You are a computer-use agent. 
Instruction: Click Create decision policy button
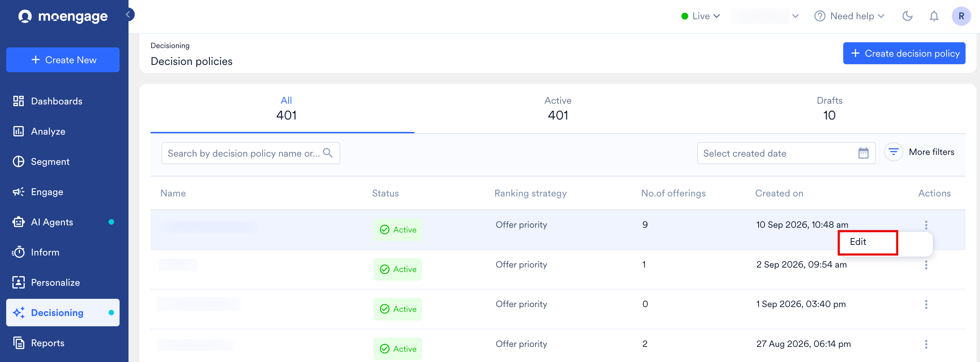(x=904, y=53)
